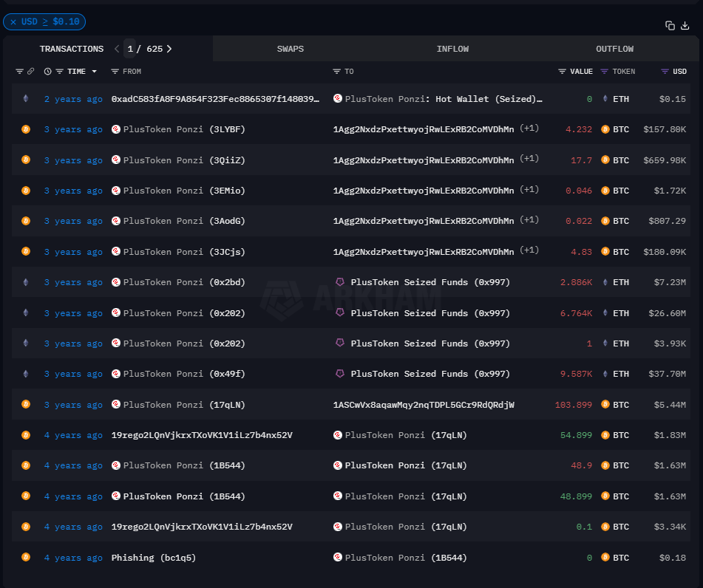Viewport: 703px width, 588px height.
Task: Open the To column filter
Action: pos(336,71)
